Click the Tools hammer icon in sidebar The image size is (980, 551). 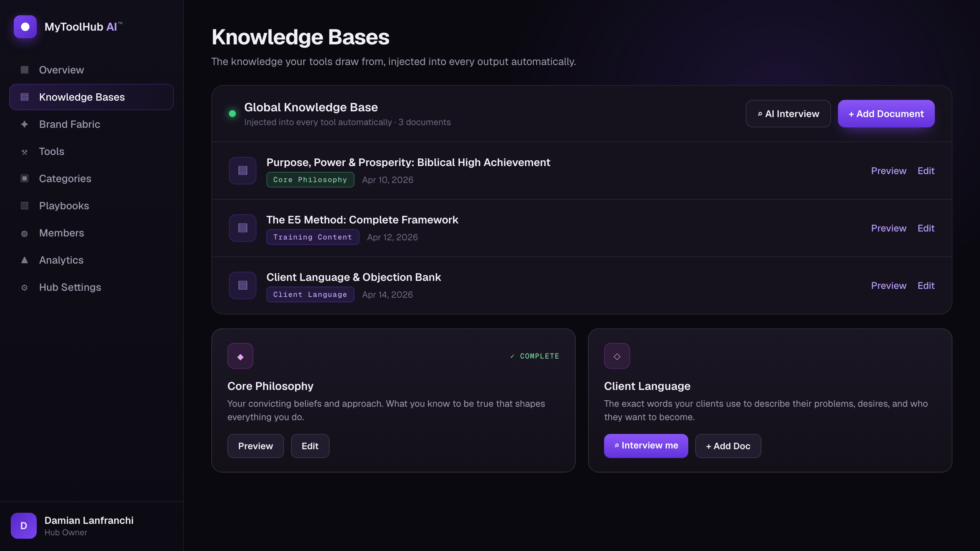pyautogui.click(x=24, y=152)
